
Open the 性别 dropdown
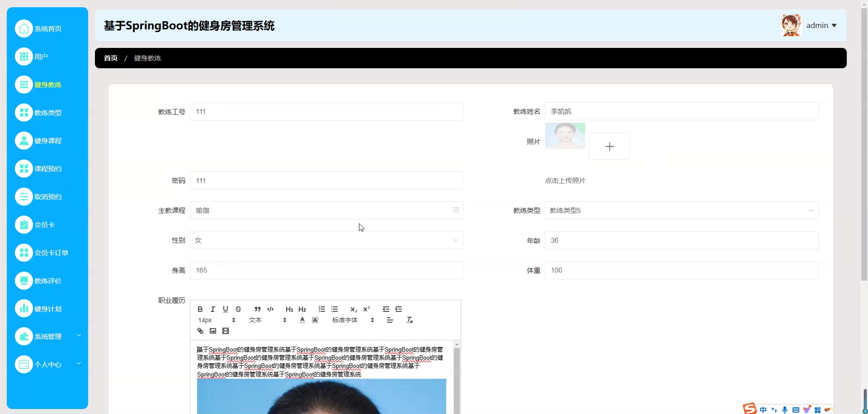click(x=326, y=240)
